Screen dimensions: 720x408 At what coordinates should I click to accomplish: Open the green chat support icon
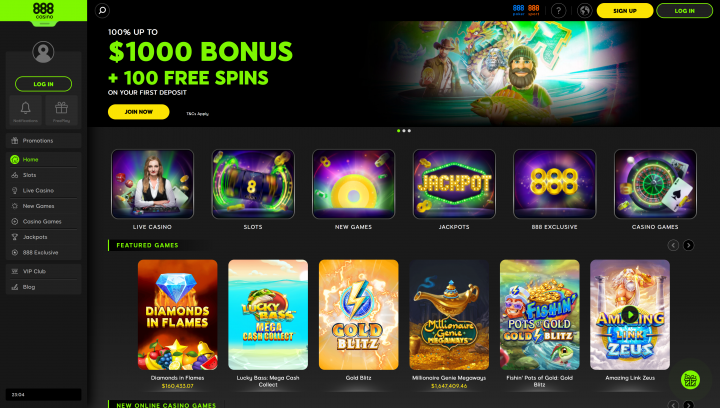(690, 380)
